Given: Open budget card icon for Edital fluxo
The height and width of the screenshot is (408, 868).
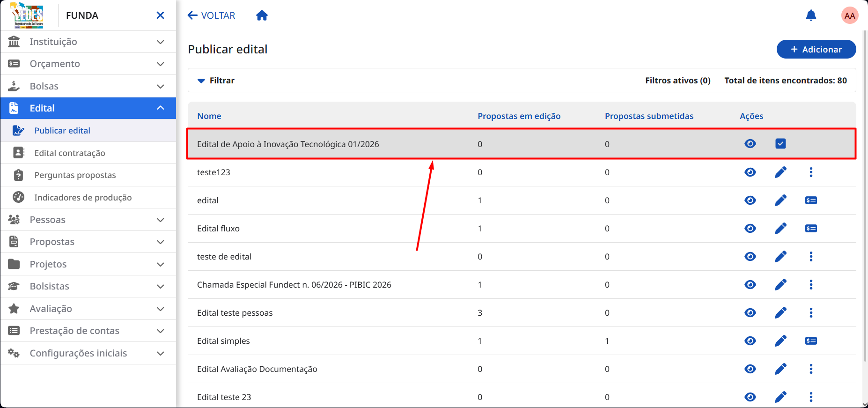Looking at the screenshot, I should 811,229.
